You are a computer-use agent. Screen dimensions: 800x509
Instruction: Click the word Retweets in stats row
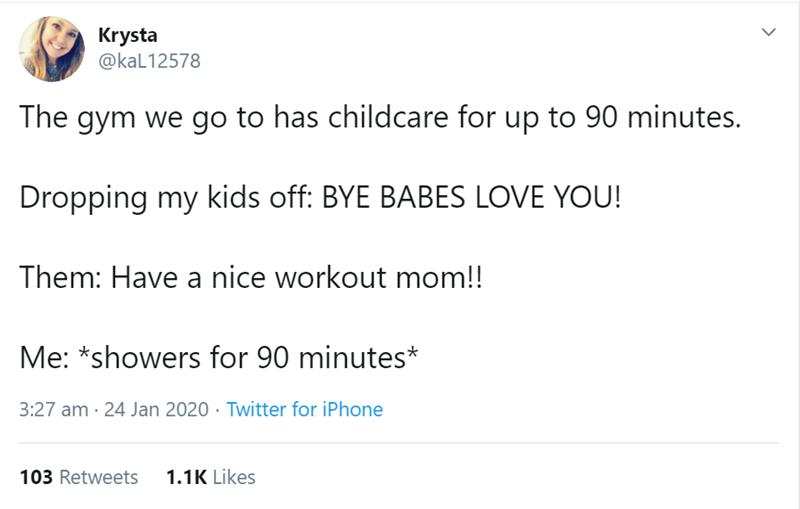99,477
